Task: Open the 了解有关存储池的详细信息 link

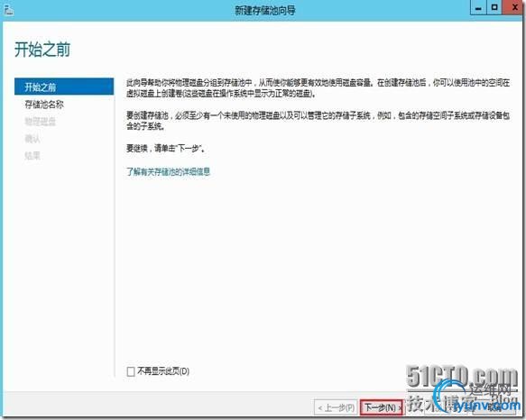Action: pyautogui.click(x=168, y=172)
